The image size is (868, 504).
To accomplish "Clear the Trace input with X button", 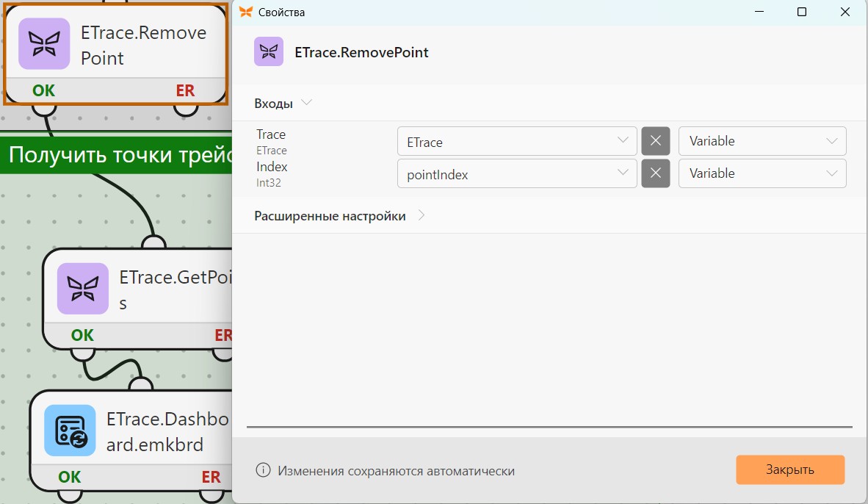I will tap(656, 141).
